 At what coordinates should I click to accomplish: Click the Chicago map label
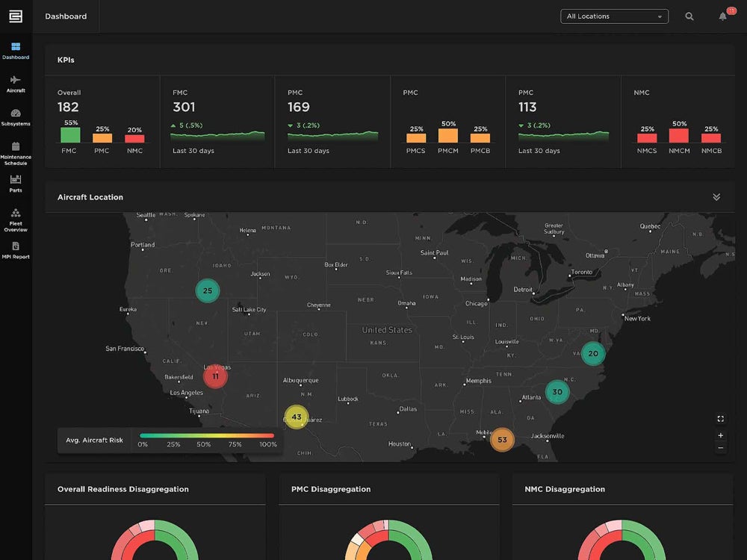click(476, 303)
